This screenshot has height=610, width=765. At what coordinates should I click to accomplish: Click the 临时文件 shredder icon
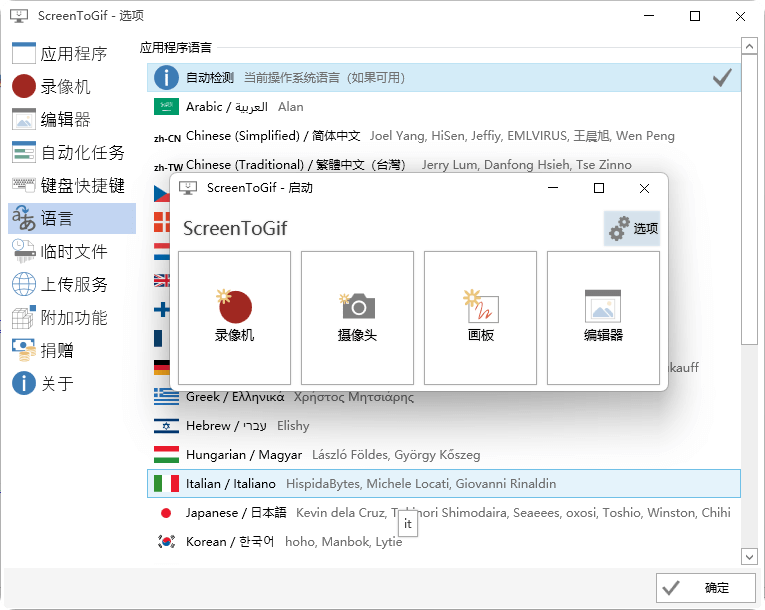[x=24, y=251]
